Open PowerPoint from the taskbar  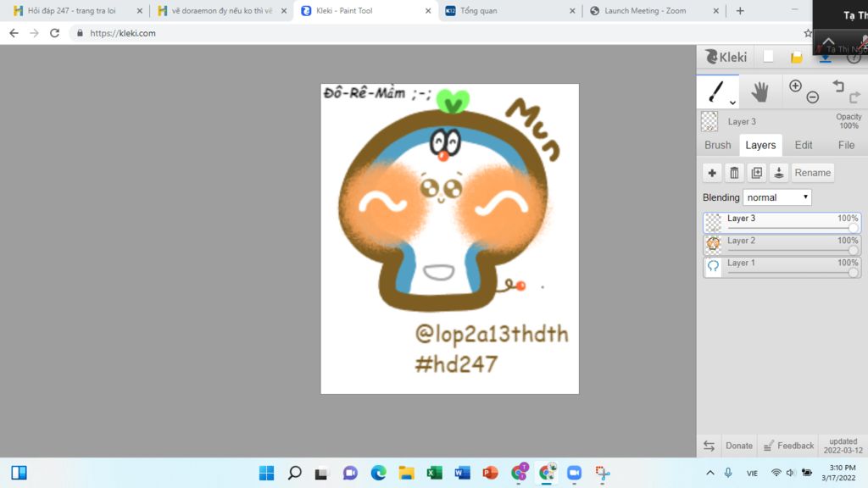(491, 473)
